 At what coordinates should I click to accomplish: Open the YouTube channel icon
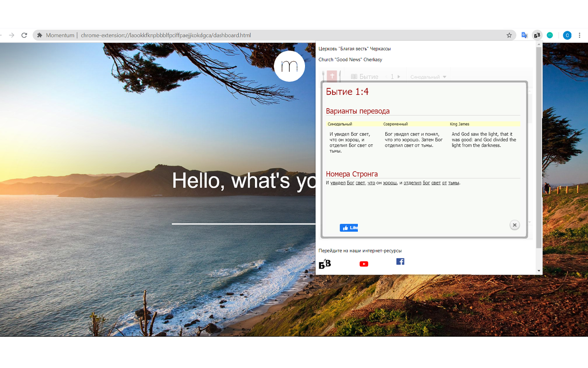tap(364, 264)
